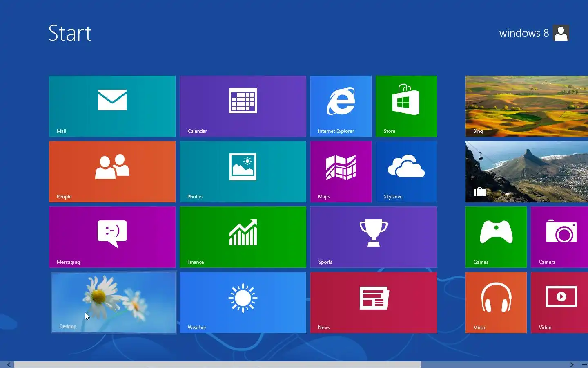Launch the Photos tile
The width and height of the screenshot is (588, 368).
[243, 172]
